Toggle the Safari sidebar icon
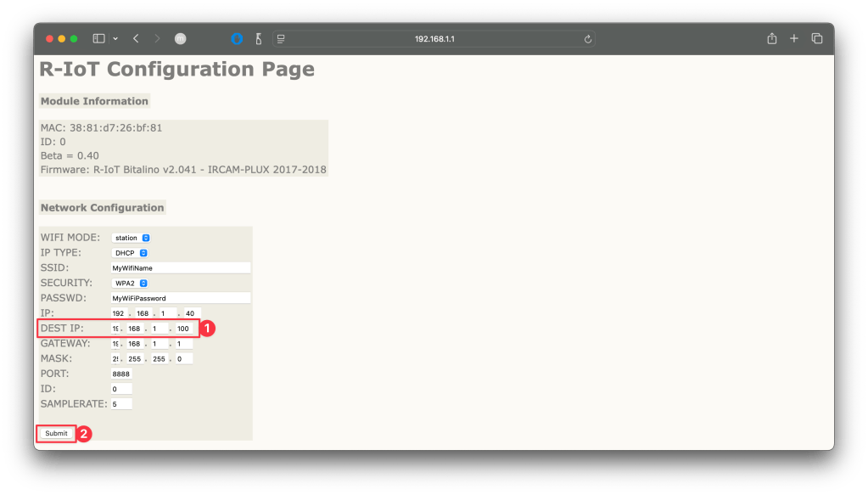 [x=98, y=39]
